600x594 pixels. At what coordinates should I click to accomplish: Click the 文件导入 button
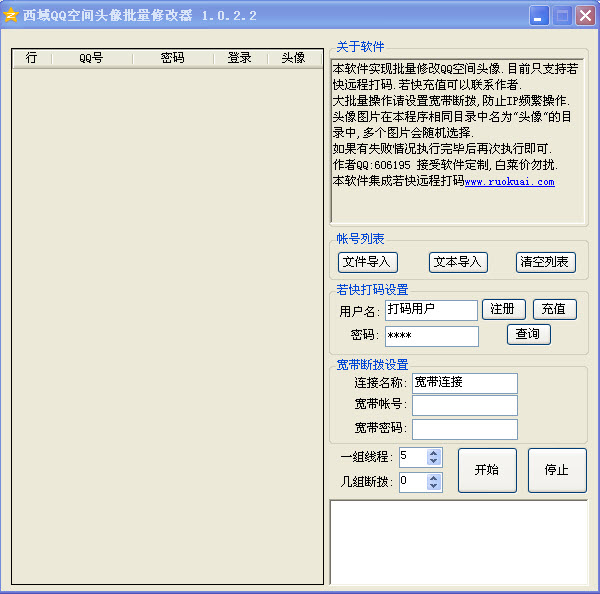point(368,263)
